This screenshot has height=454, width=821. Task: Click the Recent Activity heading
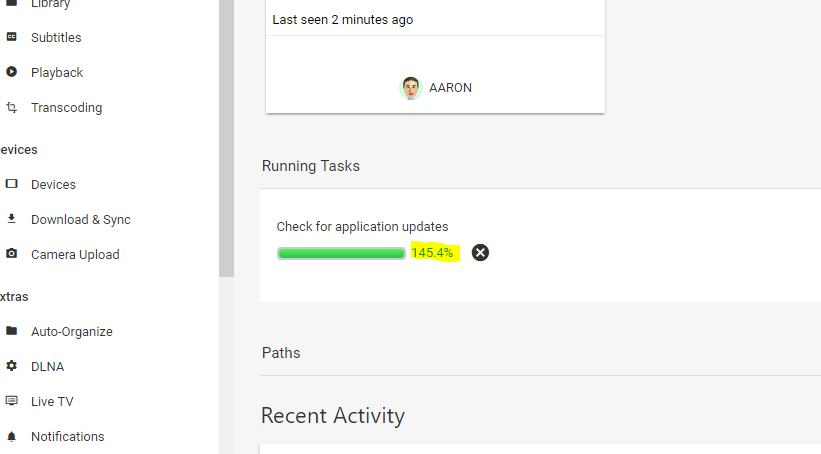[x=333, y=416]
